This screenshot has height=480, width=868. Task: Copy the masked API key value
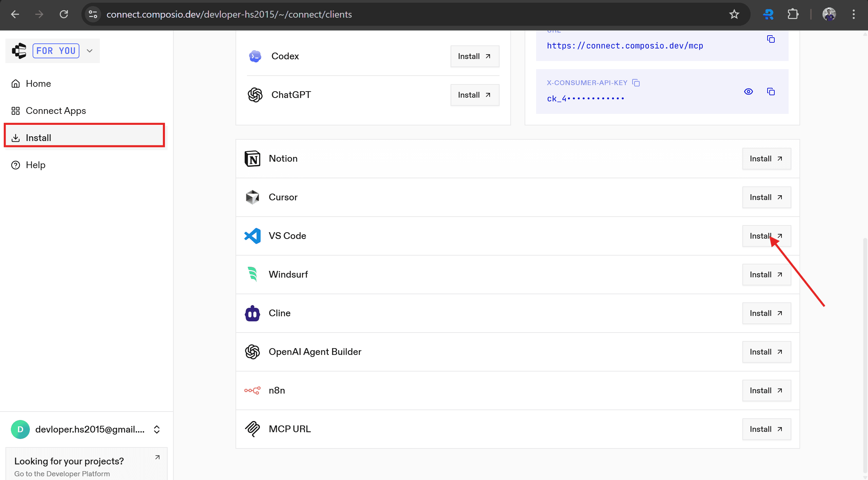[x=771, y=92]
